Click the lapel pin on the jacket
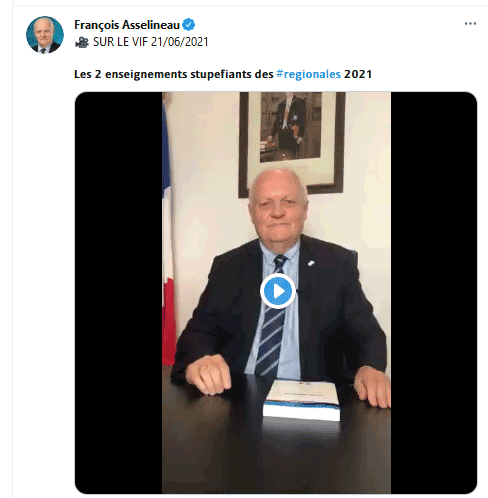The width and height of the screenshot is (488, 498). (x=311, y=263)
